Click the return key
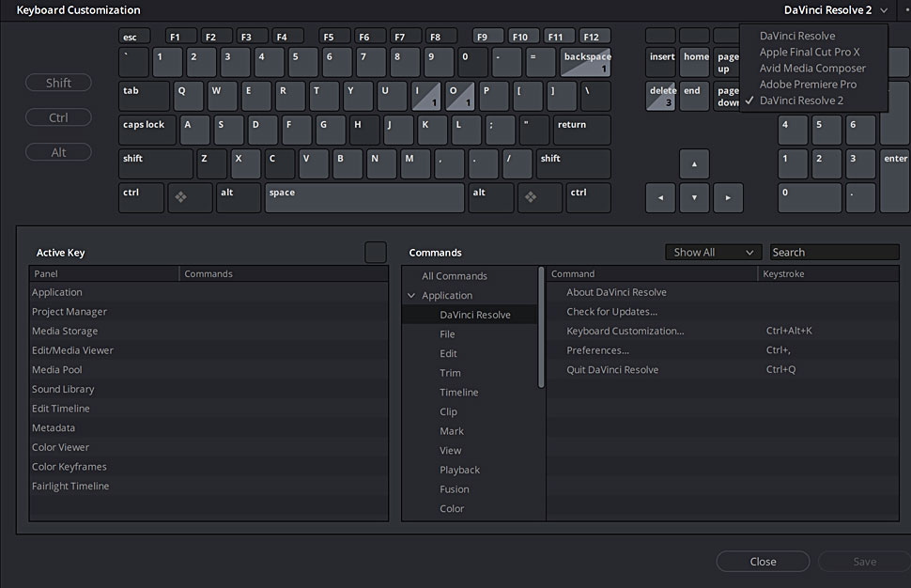The image size is (911, 588). (x=581, y=130)
